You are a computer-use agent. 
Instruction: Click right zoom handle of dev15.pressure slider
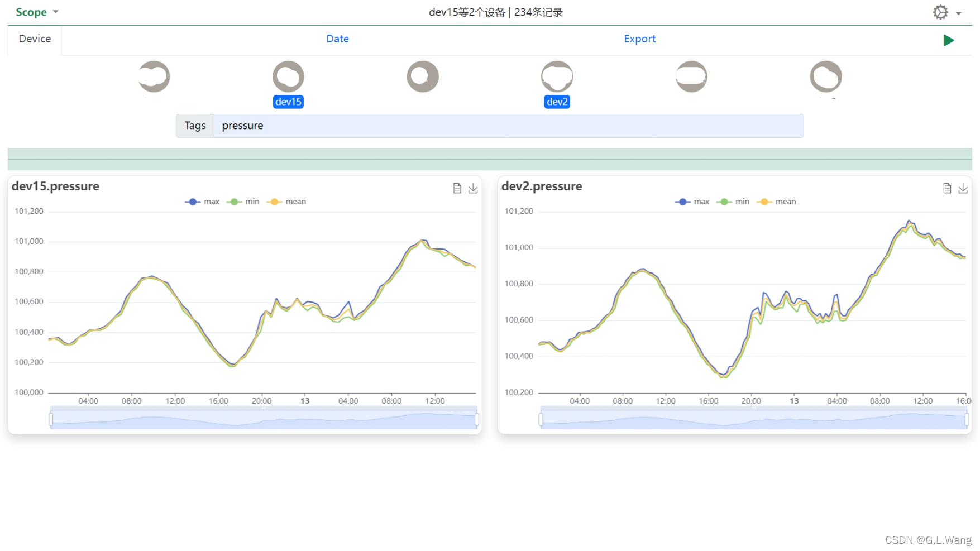pos(476,419)
